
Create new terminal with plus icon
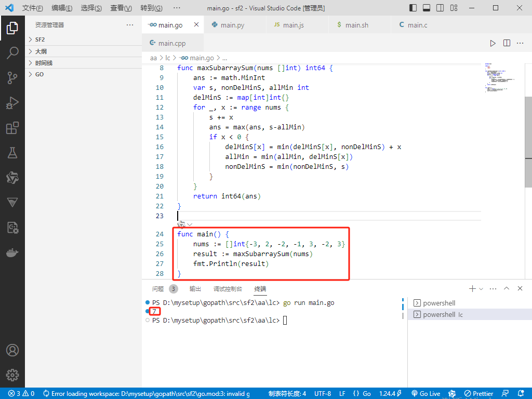coord(472,289)
